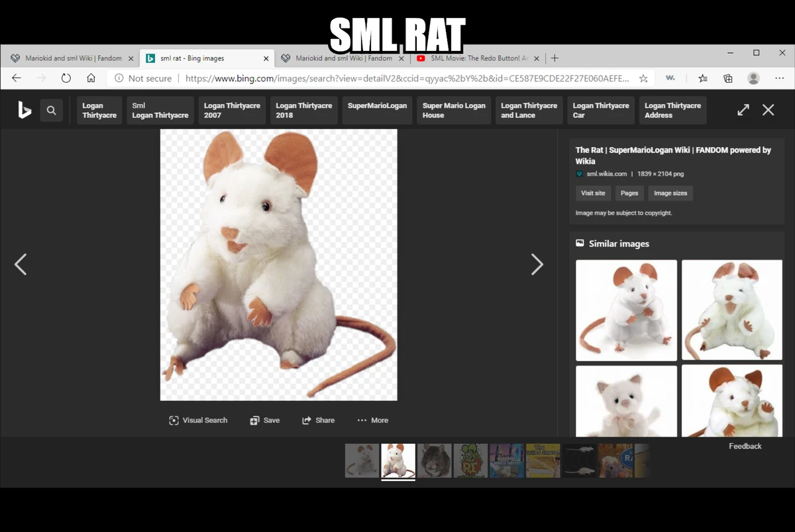Close the image detail view
The height and width of the screenshot is (532, 795).
tap(768, 110)
